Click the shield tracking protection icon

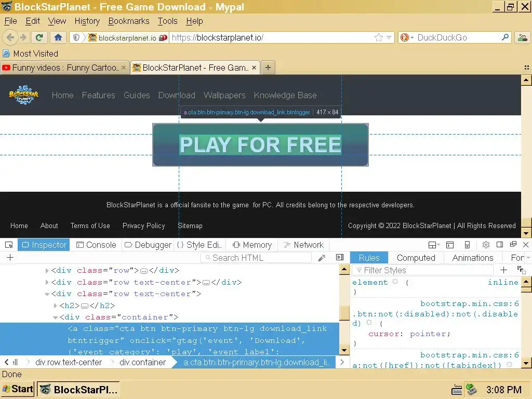76,37
